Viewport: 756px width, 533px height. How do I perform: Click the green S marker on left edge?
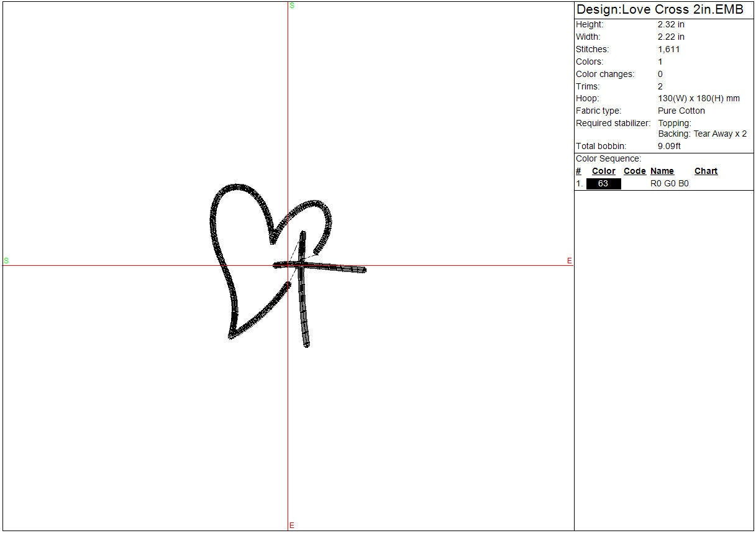coord(6,261)
